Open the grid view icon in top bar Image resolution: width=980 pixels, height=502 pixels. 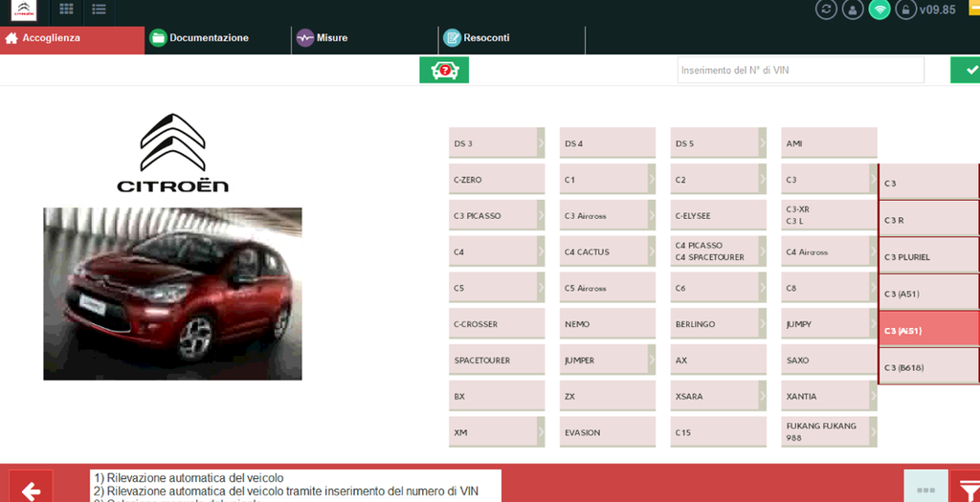[66, 10]
